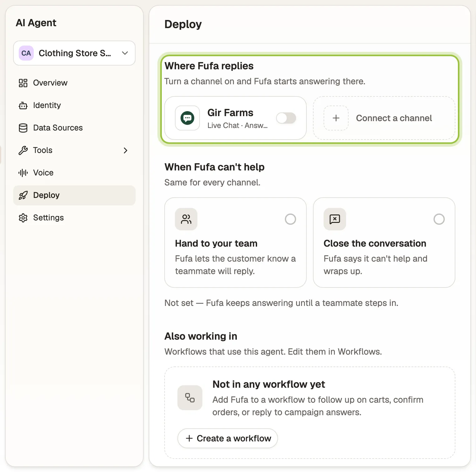Click the Close the conversation title
476x472 pixels.
(x=375, y=243)
